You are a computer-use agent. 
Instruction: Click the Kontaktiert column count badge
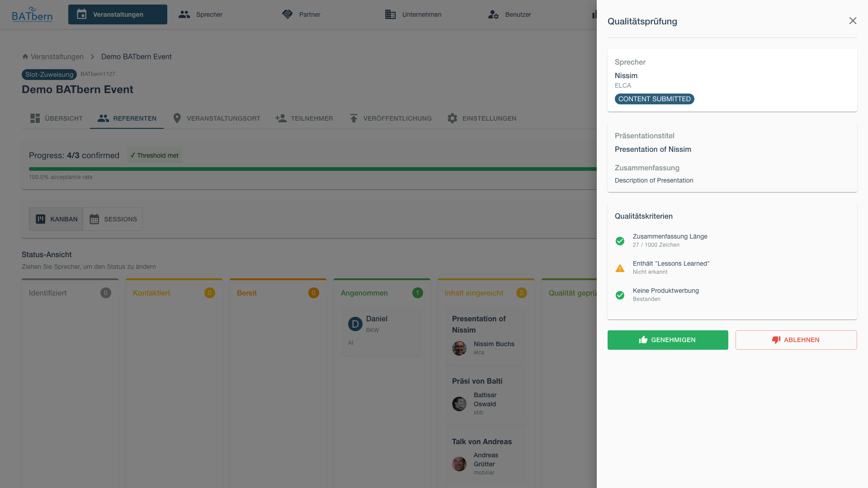pos(209,293)
